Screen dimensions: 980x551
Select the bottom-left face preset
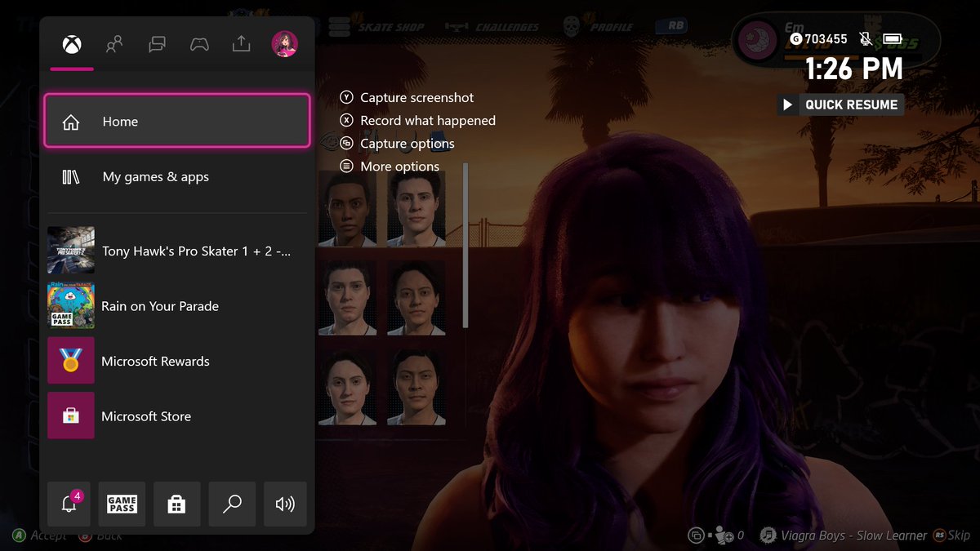347,387
